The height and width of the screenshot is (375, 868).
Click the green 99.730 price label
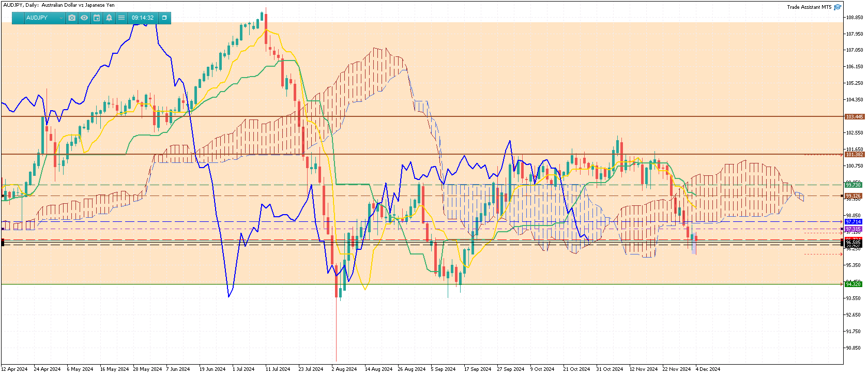[854, 185]
